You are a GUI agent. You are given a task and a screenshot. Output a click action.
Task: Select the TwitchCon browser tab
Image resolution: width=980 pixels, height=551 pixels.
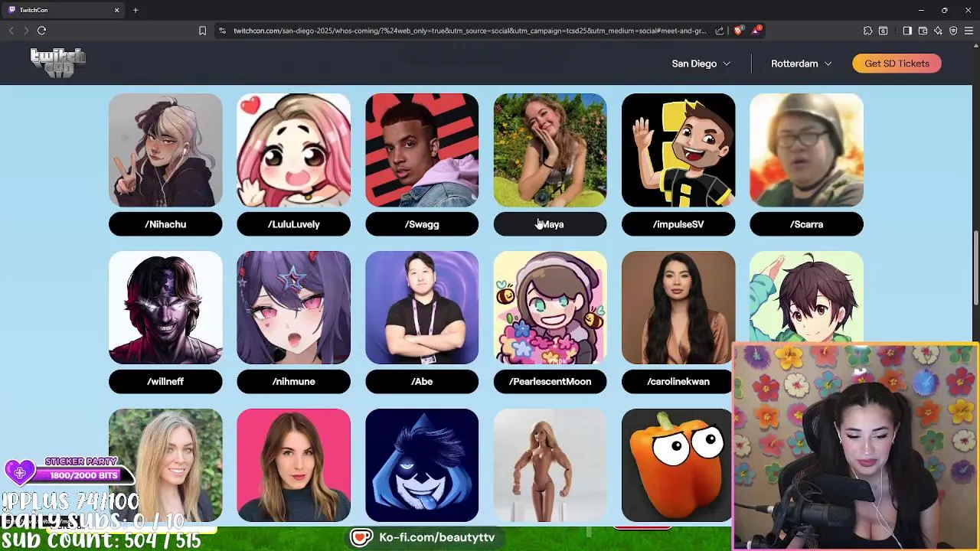[64, 10]
